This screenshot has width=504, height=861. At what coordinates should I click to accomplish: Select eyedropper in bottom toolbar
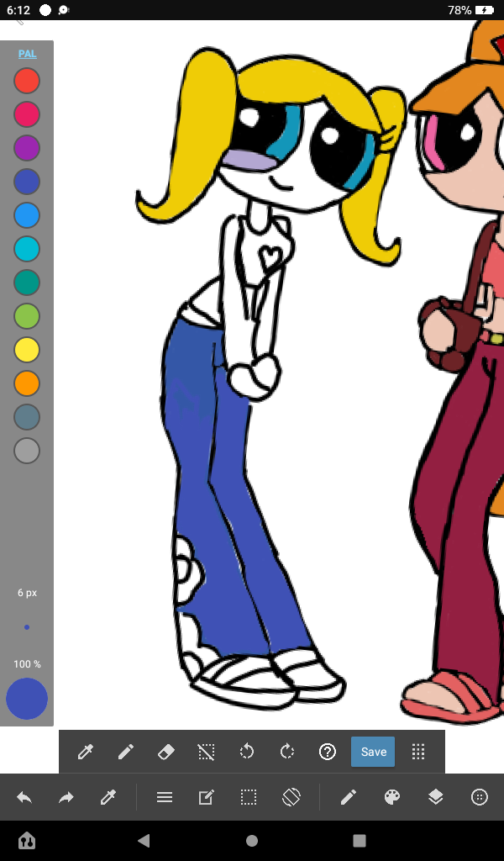coord(108,797)
